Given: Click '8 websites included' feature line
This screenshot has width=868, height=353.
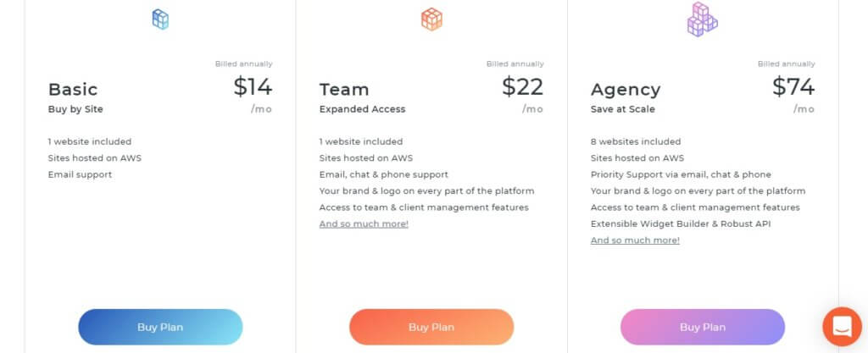Looking at the screenshot, I should (636, 141).
